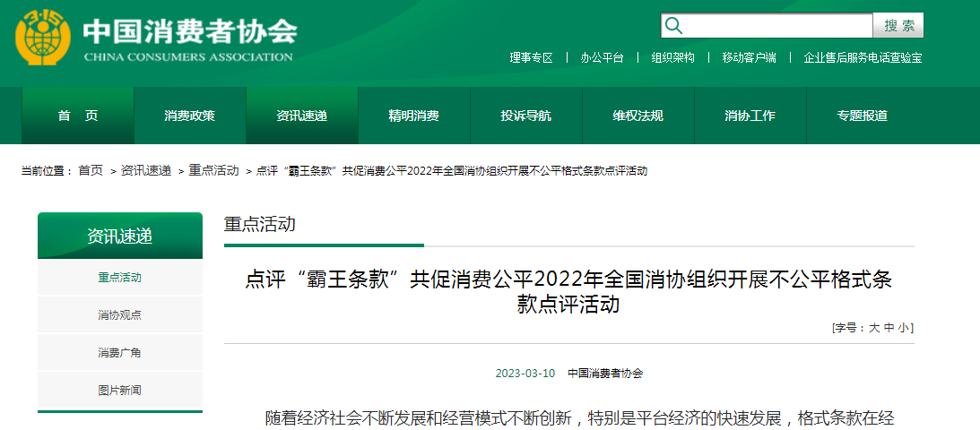Click 重点活动 in the breadcrumb trail
Viewport: 980px width, 430px height.
(213, 171)
